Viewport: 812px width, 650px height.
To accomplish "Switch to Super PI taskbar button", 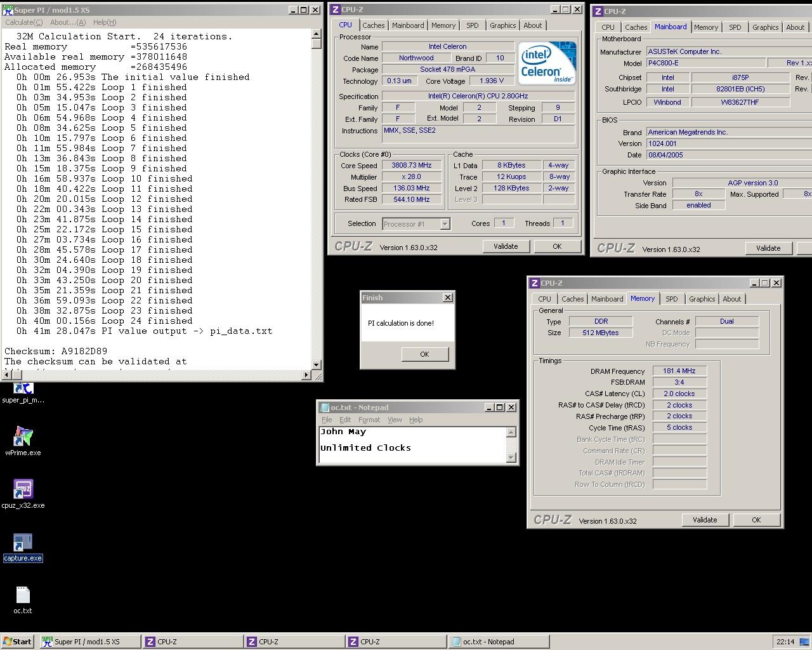I will [x=89, y=642].
